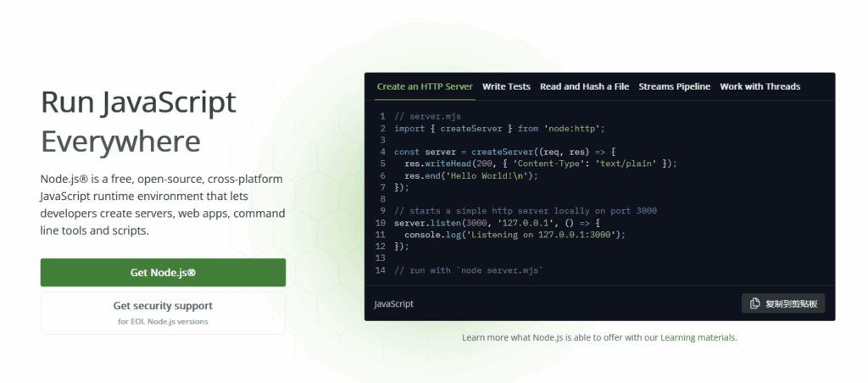Click the 'for EOL Node.js versions' subtitle
The width and height of the screenshot is (868, 383).
(163, 322)
